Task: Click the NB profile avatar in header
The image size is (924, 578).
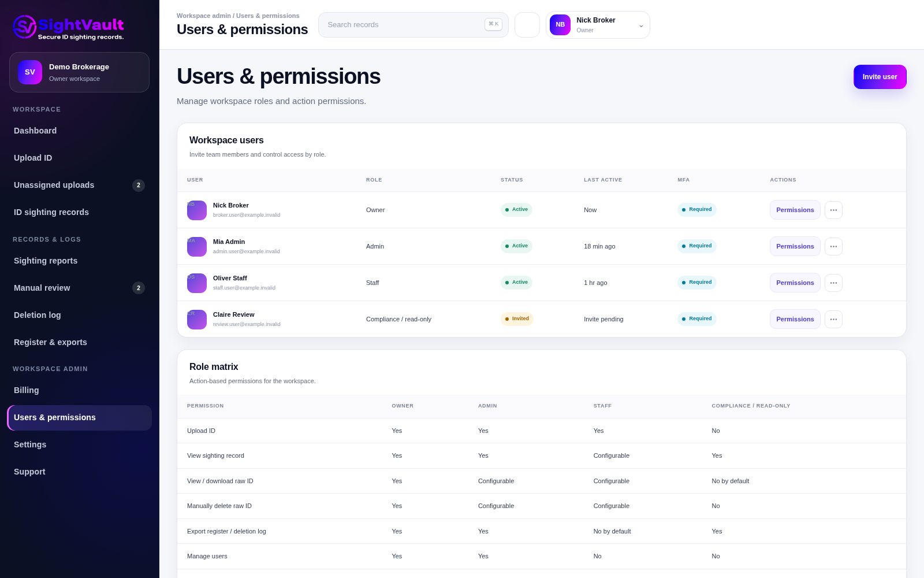Action: [560, 25]
